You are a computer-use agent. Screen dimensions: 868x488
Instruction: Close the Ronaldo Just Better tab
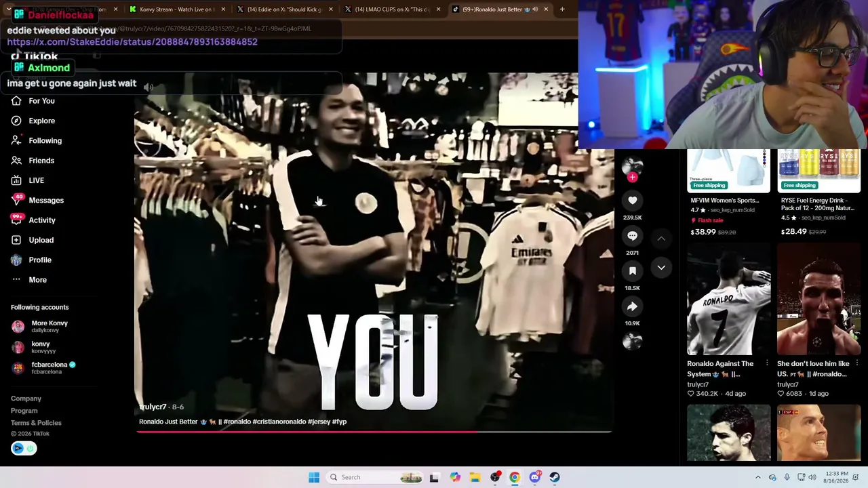click(546, 9)
